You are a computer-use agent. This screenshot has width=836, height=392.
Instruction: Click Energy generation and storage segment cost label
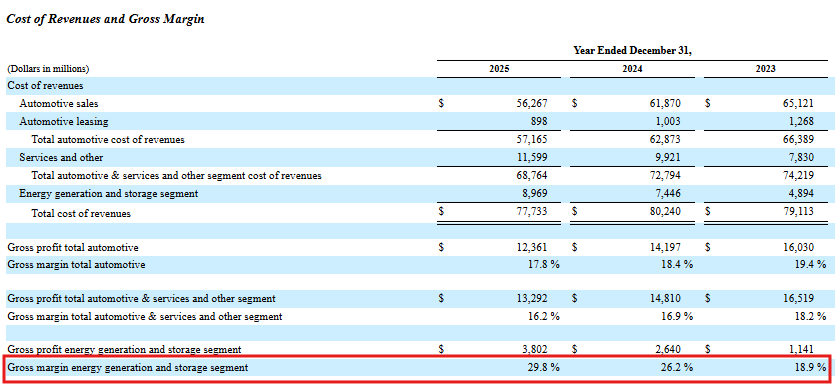[x=109, y=194]
